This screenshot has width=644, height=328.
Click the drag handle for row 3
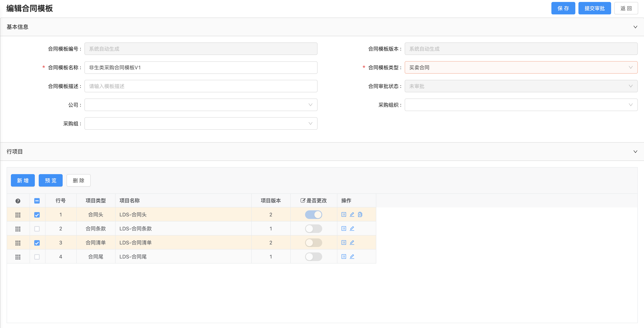pos(18,243)
